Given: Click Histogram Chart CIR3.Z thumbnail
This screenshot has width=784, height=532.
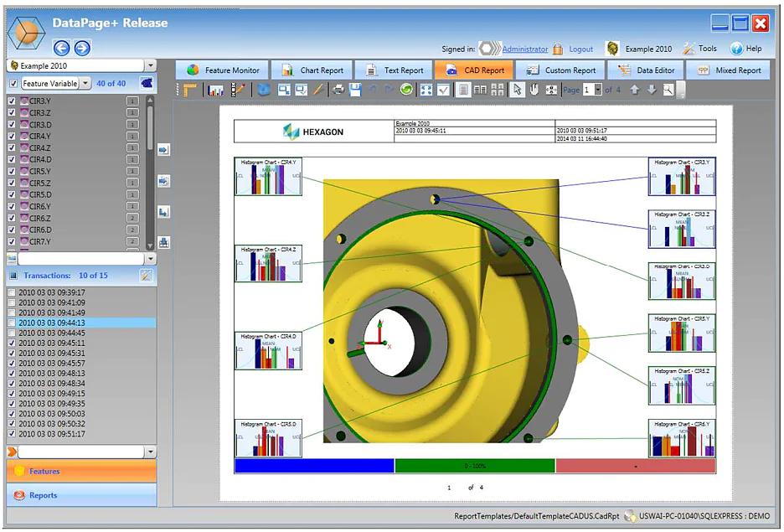Looking at the screenshot, I should click(682, 229).
